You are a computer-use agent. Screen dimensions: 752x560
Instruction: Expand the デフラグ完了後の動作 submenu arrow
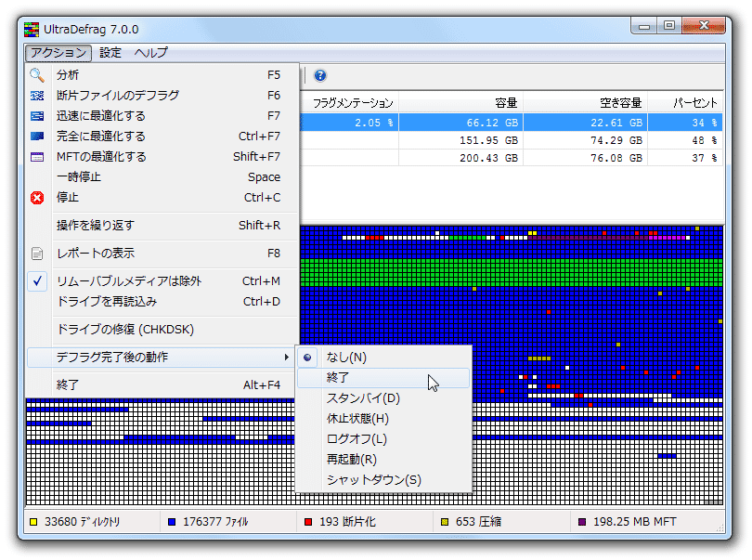[286, 357]
